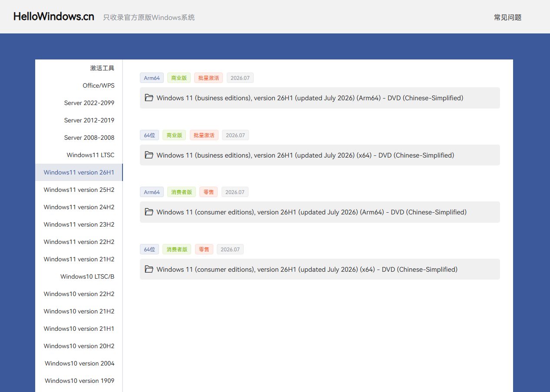Screen dimensions: 550x392
Task: Switch to Windows11 version 22H2
Action: pyautogui.click(x=79, y=242)
